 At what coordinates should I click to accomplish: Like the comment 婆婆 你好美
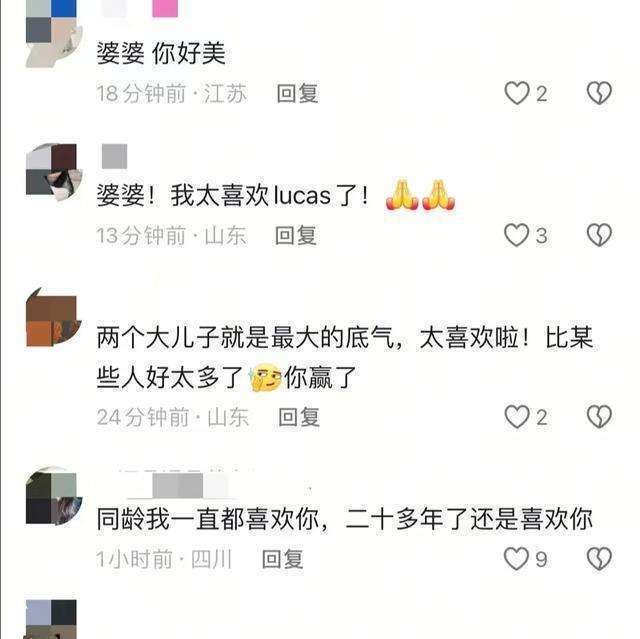click(517, 93)
